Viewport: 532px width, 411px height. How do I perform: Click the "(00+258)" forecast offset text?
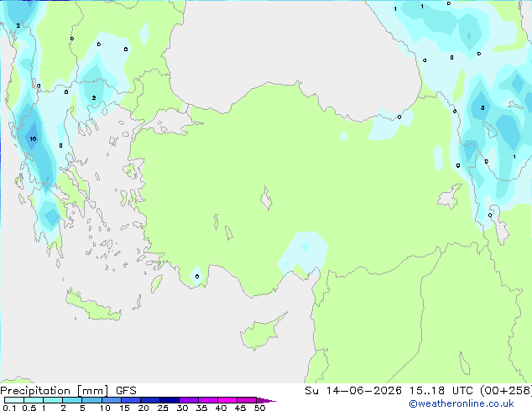point(505,391)
